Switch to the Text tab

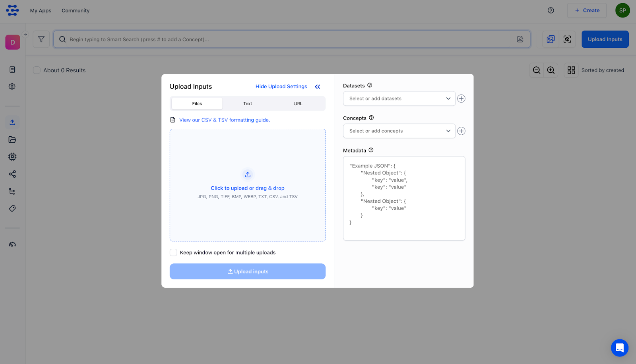point(248,104)
